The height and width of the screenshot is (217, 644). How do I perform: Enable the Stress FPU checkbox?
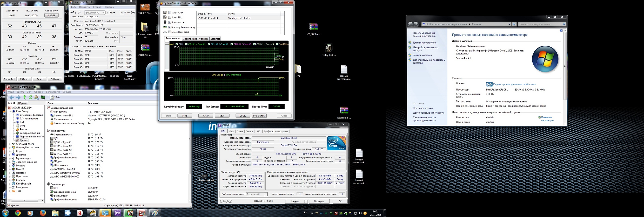pos(170,17)
